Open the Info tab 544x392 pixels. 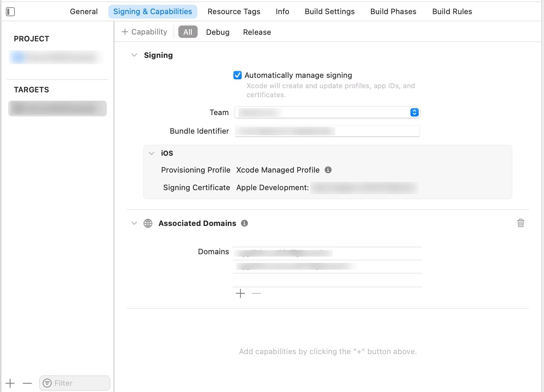coord(282,12)
